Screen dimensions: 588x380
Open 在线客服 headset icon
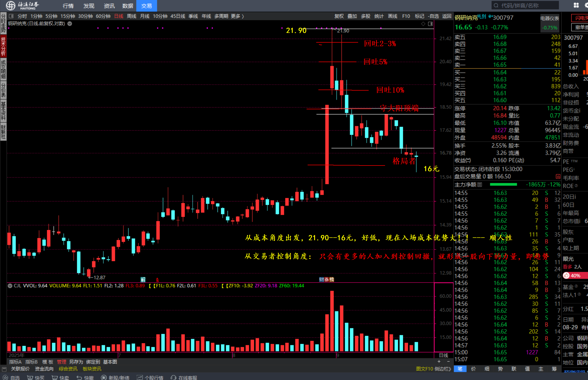(x=173, y=377)
